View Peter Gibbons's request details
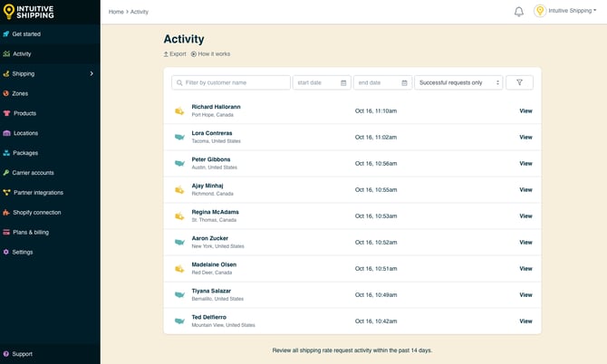The image size is (607, 364). (525, 164)
